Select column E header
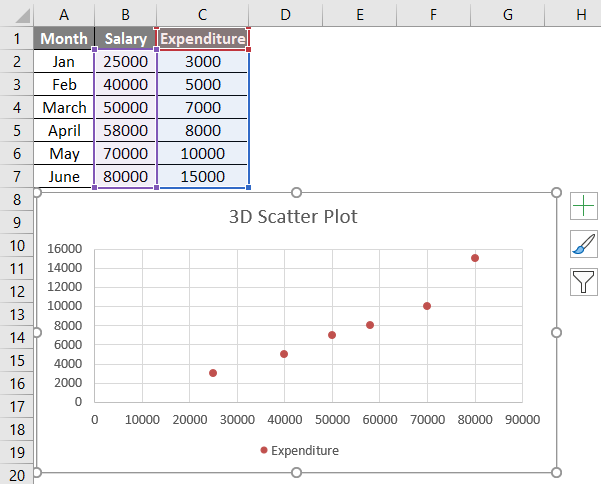Viewport: 601px width, 484px height. click(x=360, y=15)
